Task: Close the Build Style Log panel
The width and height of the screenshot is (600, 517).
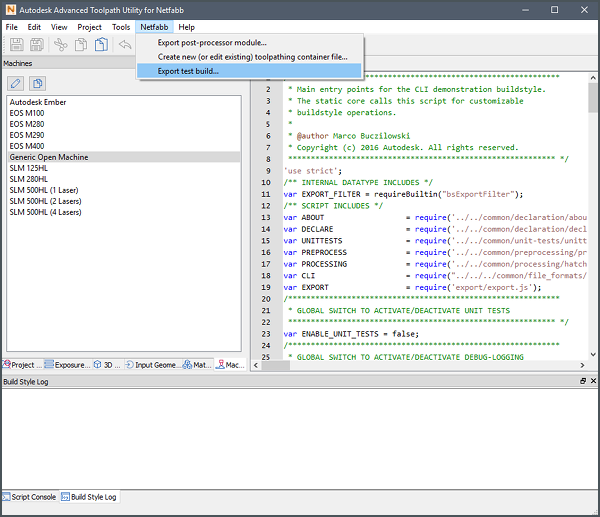Action: [592, 382]
